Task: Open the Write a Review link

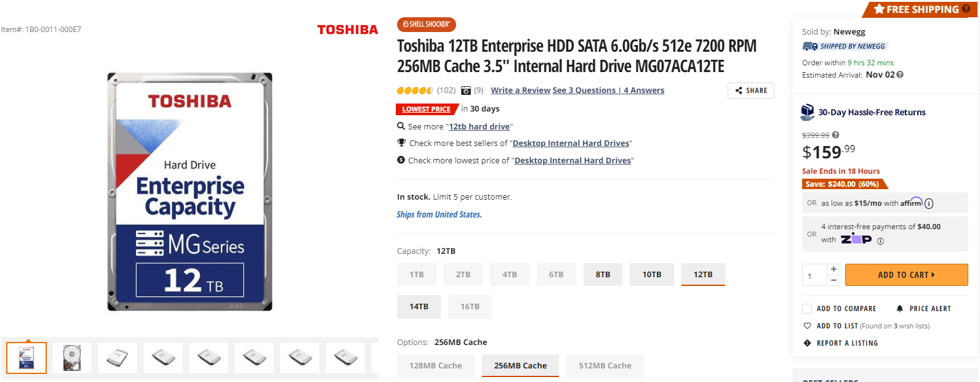Action: click(521, 91)
